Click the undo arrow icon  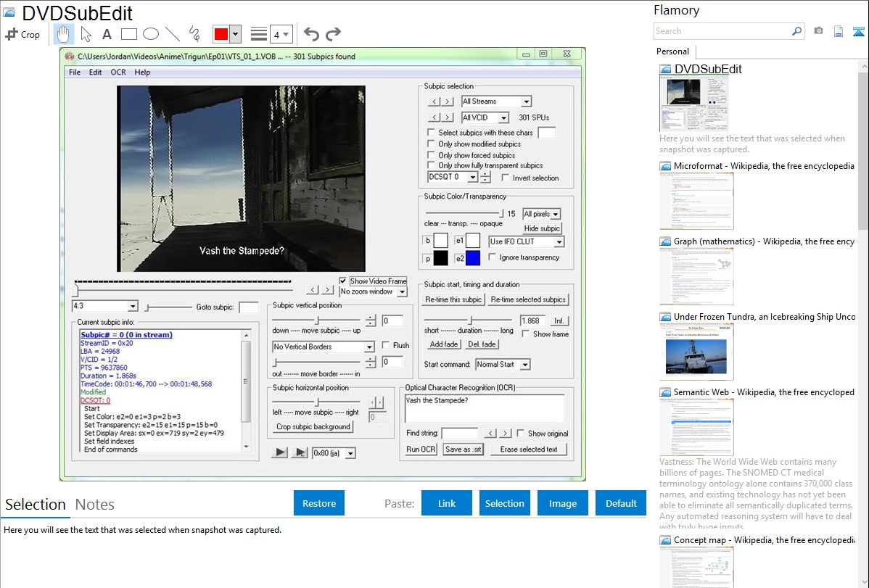coord(311,34)
